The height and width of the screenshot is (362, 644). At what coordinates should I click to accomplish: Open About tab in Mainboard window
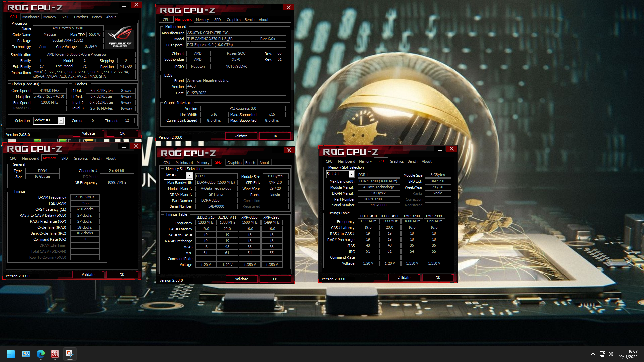click(264, 20)
